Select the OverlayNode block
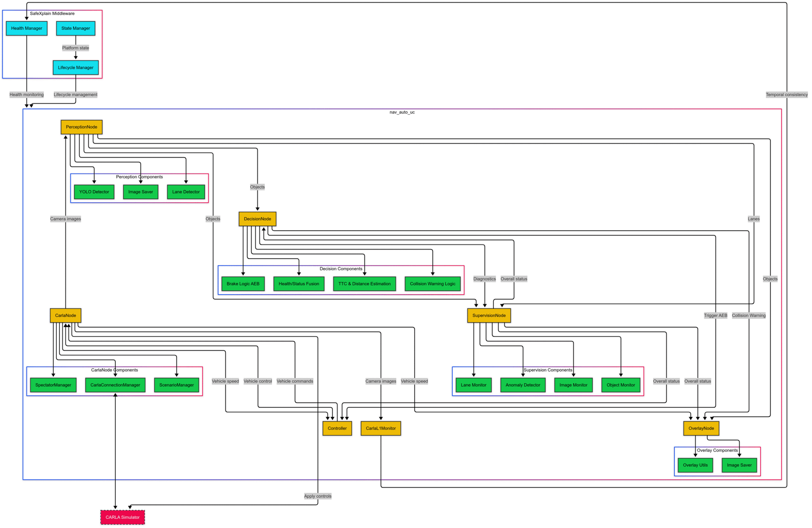 [701, 429]
